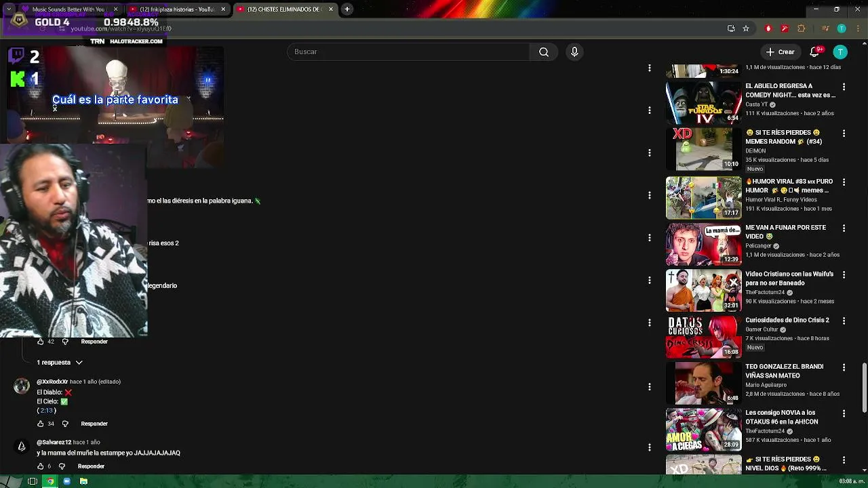Viewport: 868px width, 488px height.
Task: Open the @XxRodxXr channel link
Action: [52, 382]
